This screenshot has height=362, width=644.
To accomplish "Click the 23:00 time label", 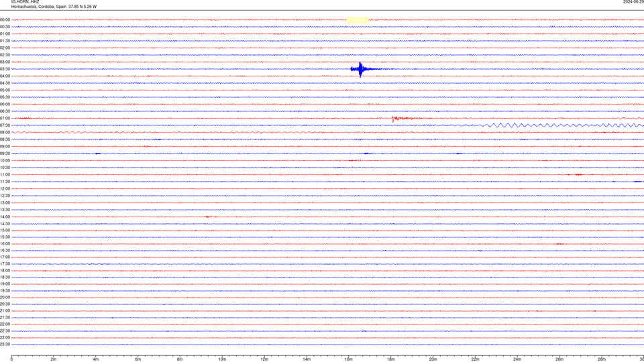I will point(5,338).
